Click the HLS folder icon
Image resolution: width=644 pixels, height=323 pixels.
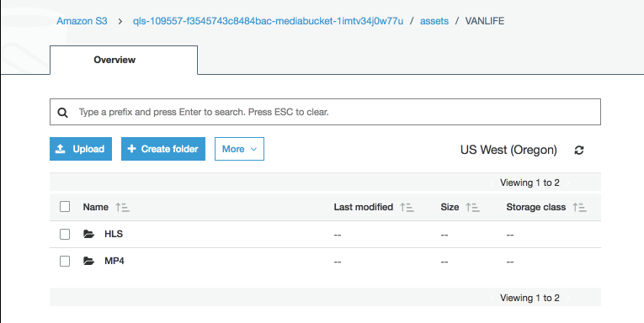(88, 234)
